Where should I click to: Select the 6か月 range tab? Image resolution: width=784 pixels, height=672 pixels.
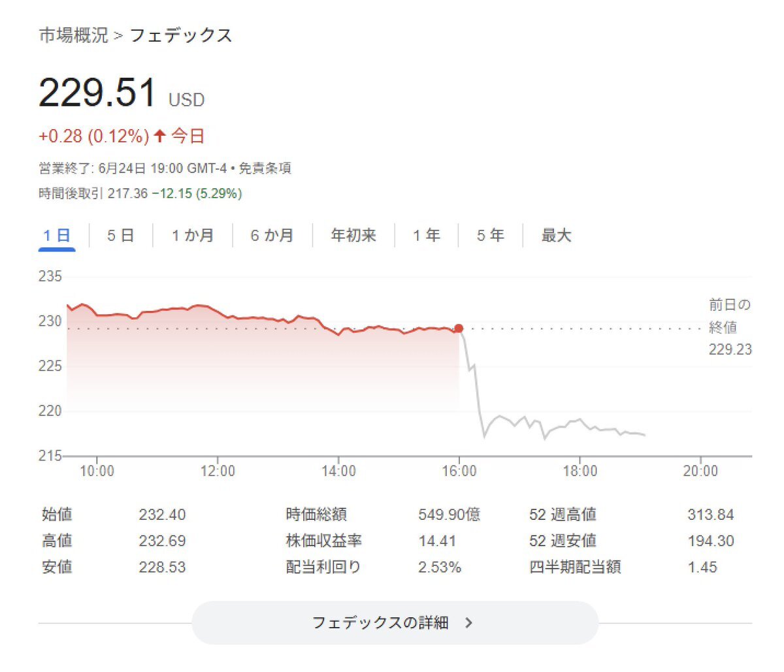pyautogui.click(x=272, y=236)
